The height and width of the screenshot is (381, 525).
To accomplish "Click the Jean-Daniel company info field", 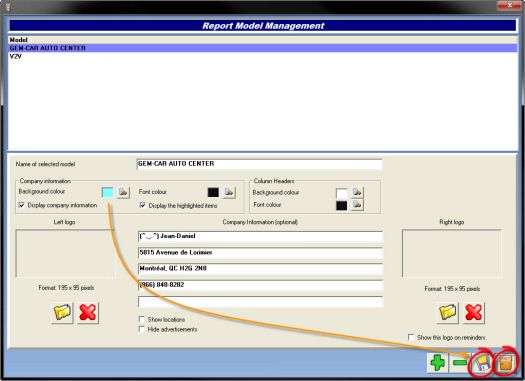I will tap(260, 236).
